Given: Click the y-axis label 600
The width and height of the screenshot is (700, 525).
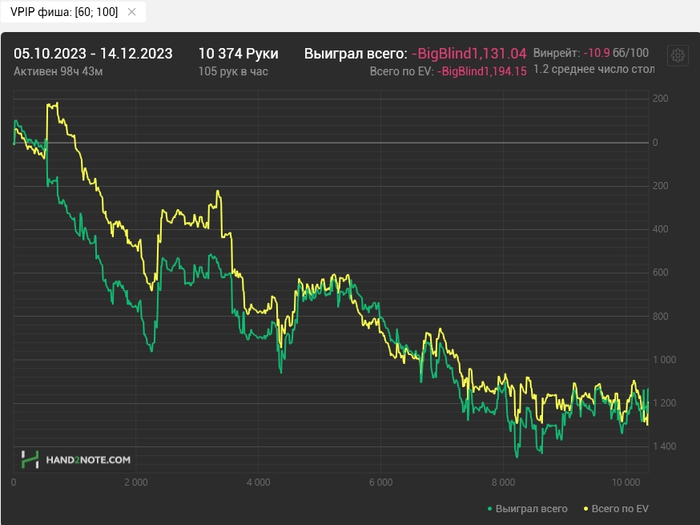Looking at the screenshot, I should click(x=660, y=273).
